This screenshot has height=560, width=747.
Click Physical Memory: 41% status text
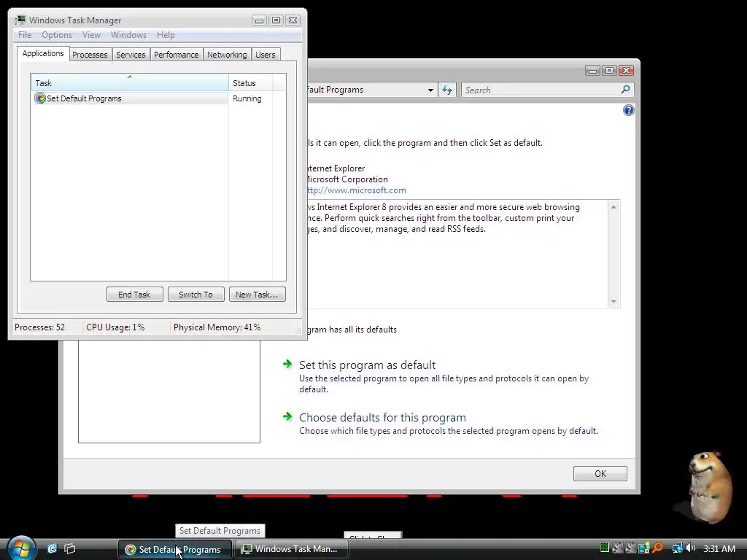click(x=217, y=327)
